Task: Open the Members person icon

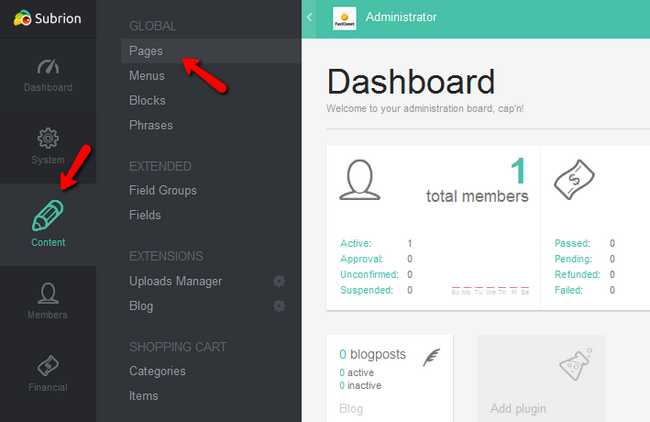Action: click(x=47, y=294)
